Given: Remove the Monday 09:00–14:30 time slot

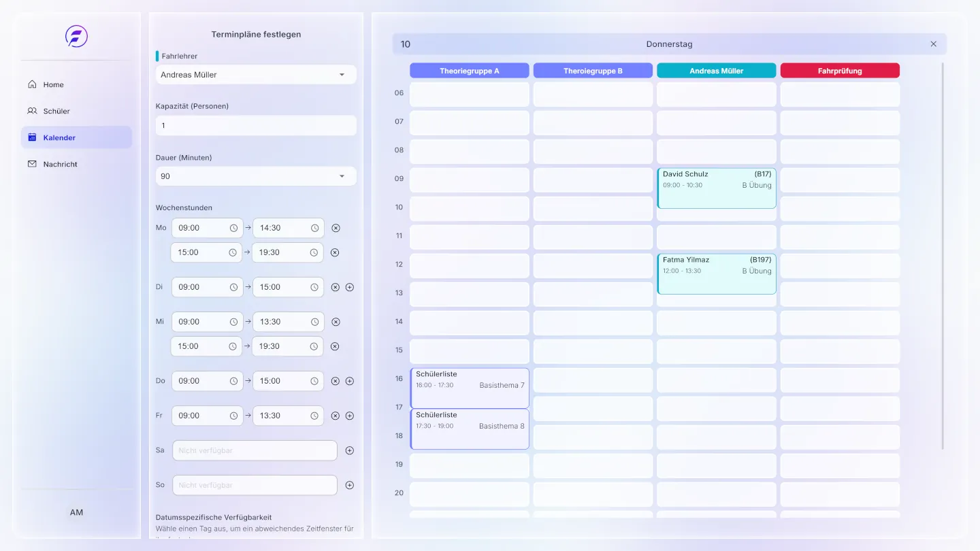Looking at the screenshot, I should pos(336,228).
